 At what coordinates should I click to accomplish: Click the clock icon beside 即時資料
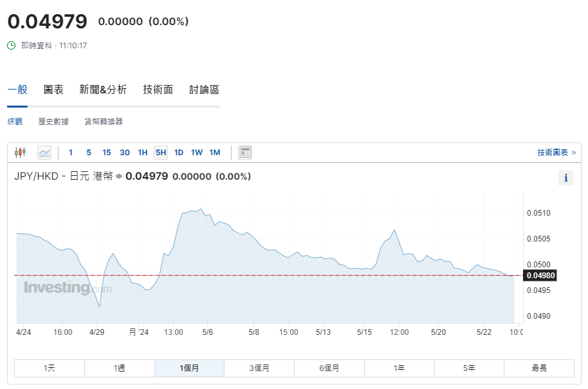point(12,46)
